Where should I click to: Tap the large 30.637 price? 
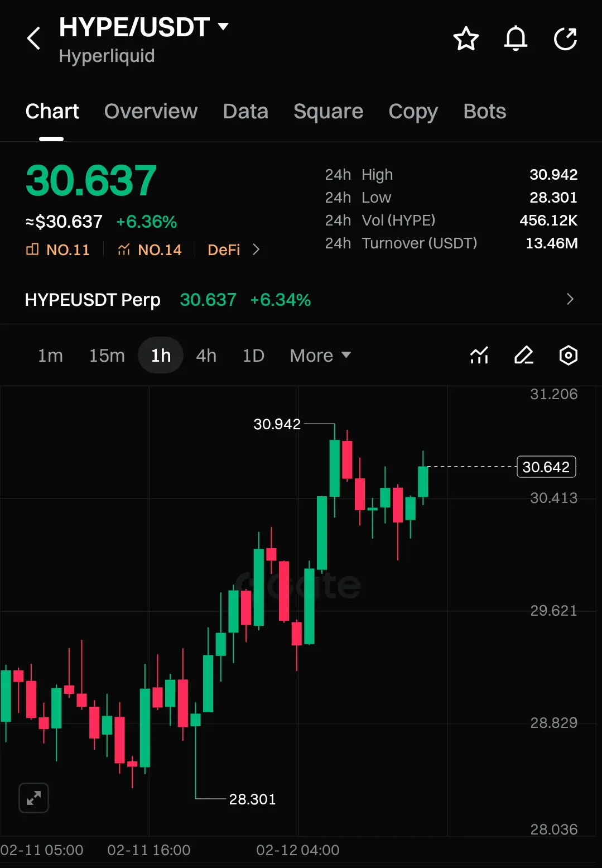(x=91, y=181)
